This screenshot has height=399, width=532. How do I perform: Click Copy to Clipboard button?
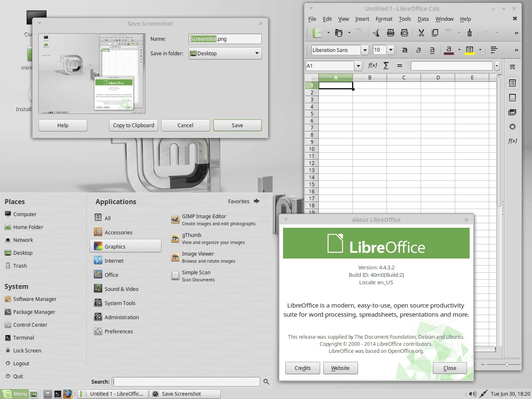[x=133, y=125]
